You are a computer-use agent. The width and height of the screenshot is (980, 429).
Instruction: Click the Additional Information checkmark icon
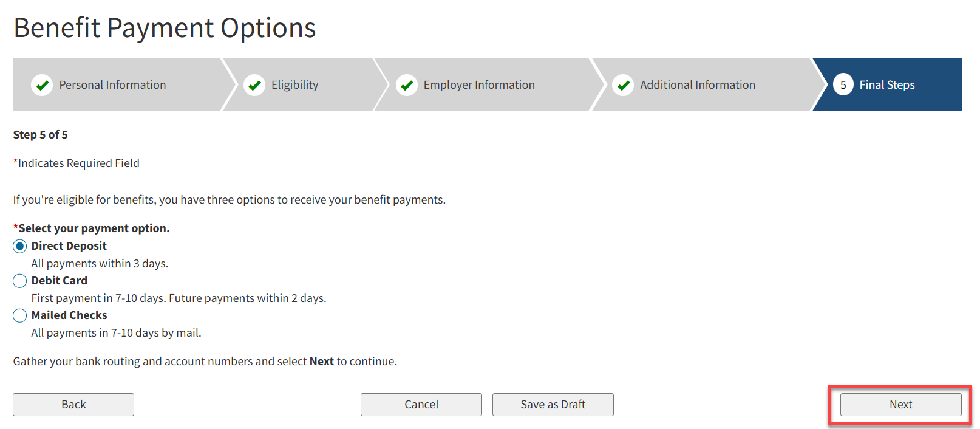click(x=623, y=85)
